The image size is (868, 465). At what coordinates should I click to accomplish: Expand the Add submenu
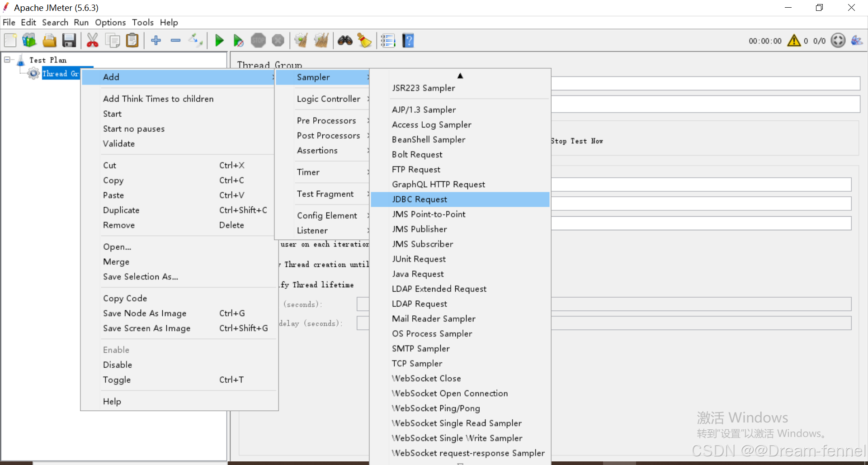[179, 77]
